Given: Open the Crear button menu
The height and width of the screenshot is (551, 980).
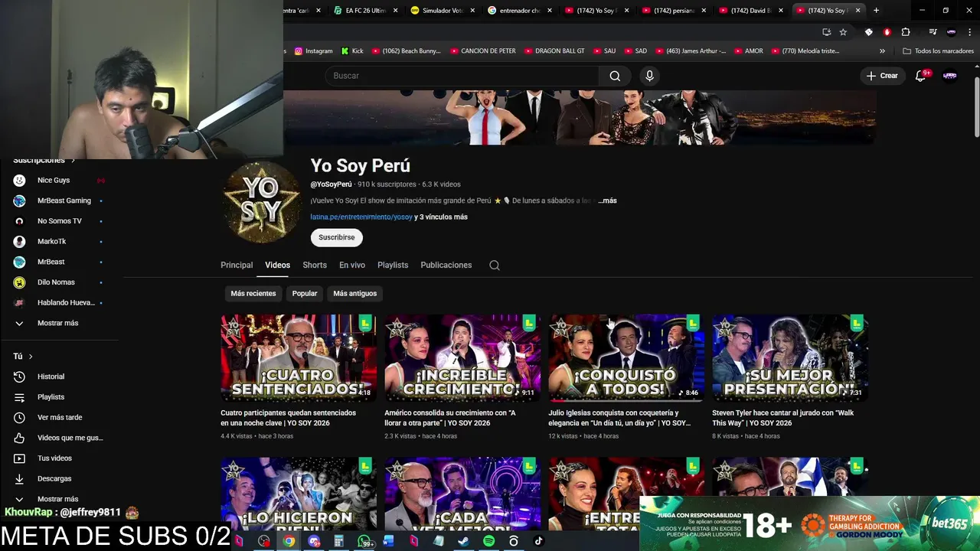Looking at the screenshot, I should click(882, 76).
